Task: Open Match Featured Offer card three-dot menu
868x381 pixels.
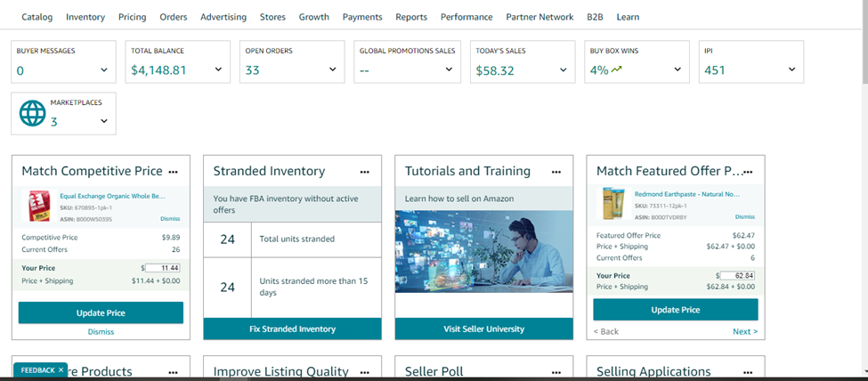Action: click(x=748, y=172)
